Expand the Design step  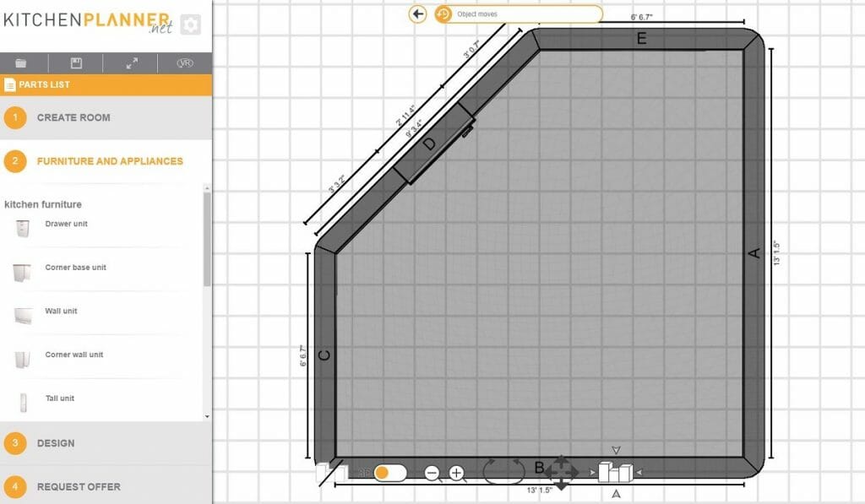[56, 443]
